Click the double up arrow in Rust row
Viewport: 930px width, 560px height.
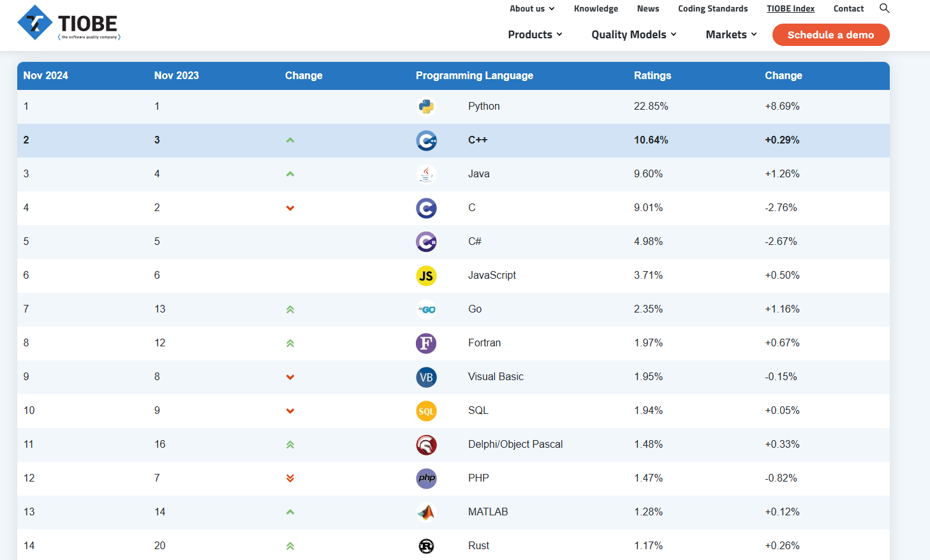point(290,546)
